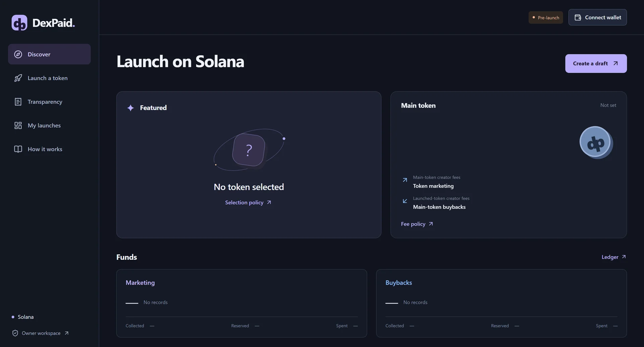
Task: Open the Selection policy link
Action: coord(248,203)
